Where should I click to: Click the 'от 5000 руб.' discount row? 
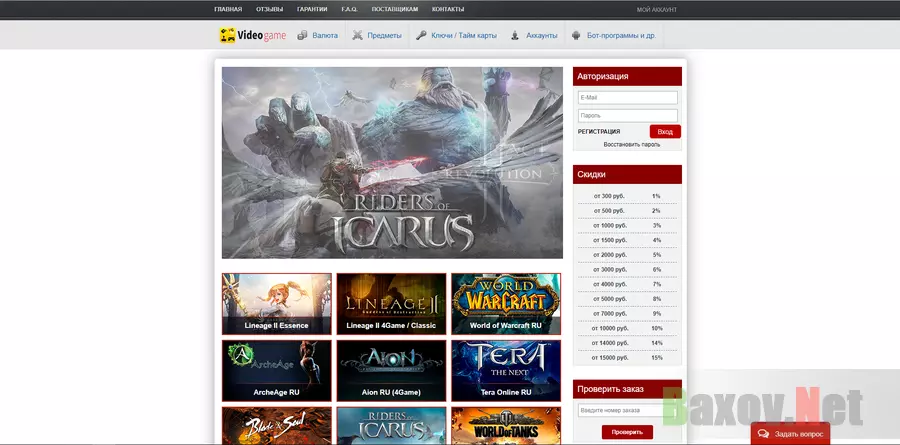[627, 299]
